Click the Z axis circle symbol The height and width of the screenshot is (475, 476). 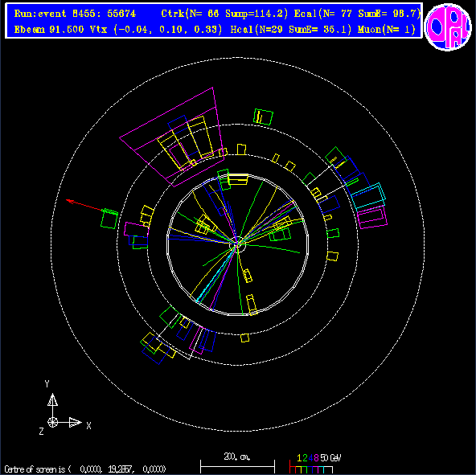tap(52, 422)
